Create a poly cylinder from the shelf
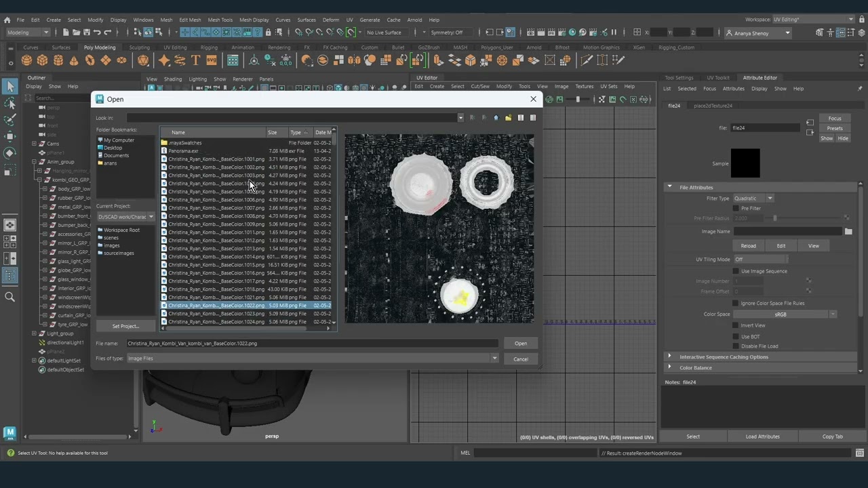This screenshot has width=868, height=488. [x=58, y=60]
